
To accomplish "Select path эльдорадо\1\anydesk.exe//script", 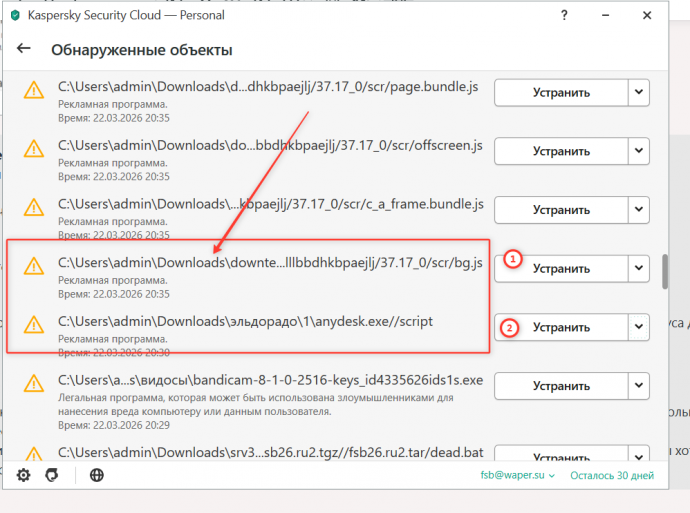I will pyautogui.click(x=245, y=322).
